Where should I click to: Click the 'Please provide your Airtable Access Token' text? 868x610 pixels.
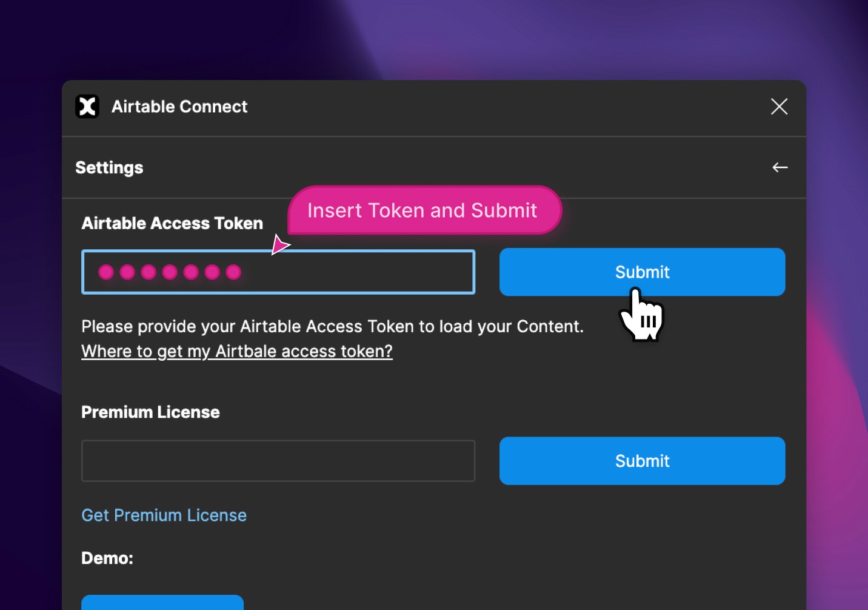pyautogui.click(x=332, y=326)
